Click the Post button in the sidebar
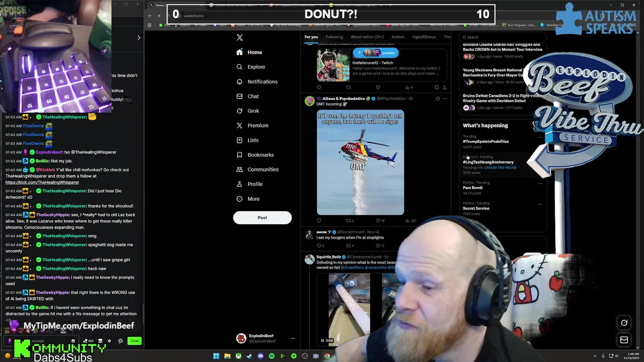 coord(262,218)
